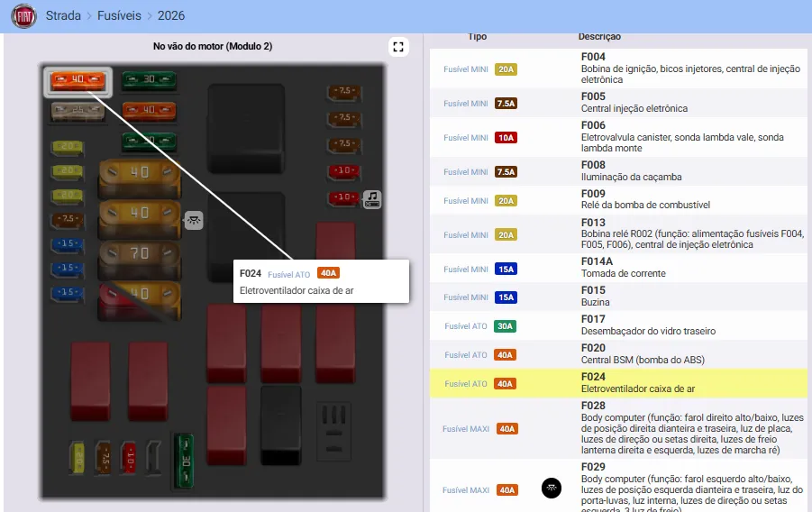The height and width of the screenshot is (512, 812).
Task: Click the black headlight icon in F029 row
Action: [552, 489]
